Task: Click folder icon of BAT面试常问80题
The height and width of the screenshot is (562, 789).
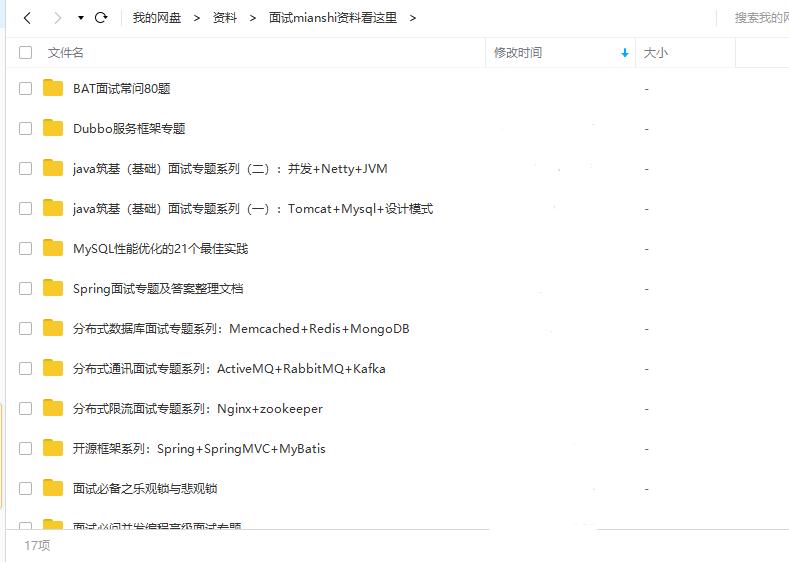Action: click(53, 88)
